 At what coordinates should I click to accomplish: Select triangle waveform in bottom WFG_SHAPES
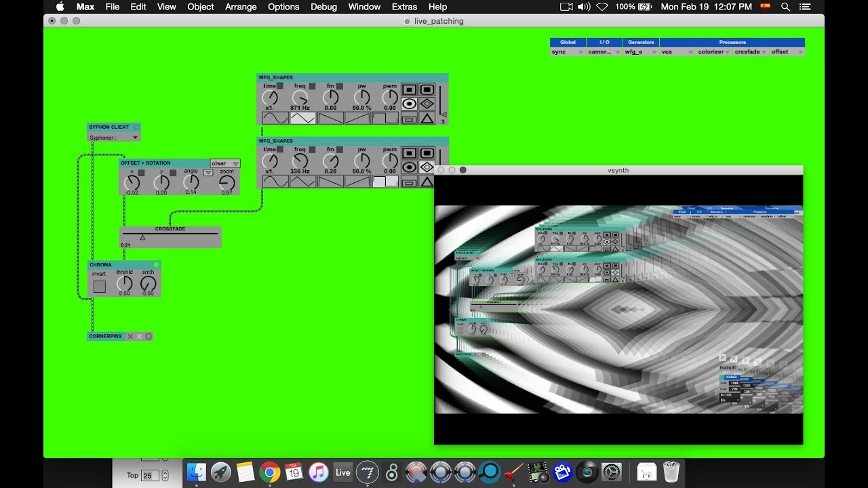pos(302,182)
